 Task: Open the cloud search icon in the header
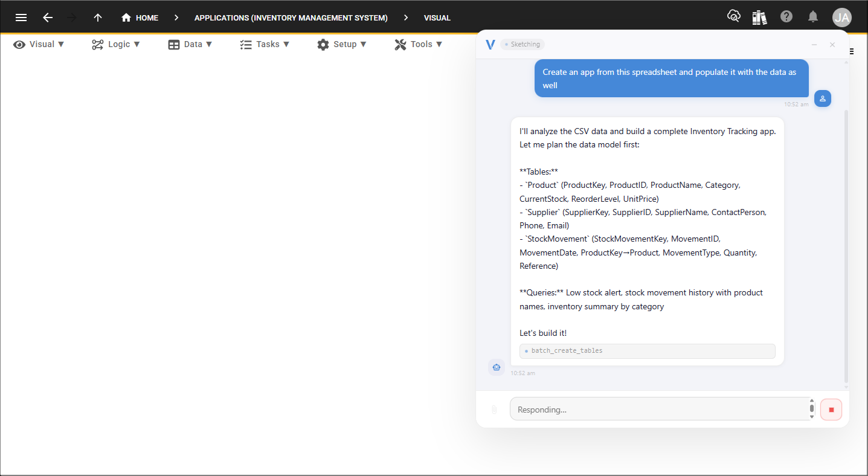[x=734, y=16]
